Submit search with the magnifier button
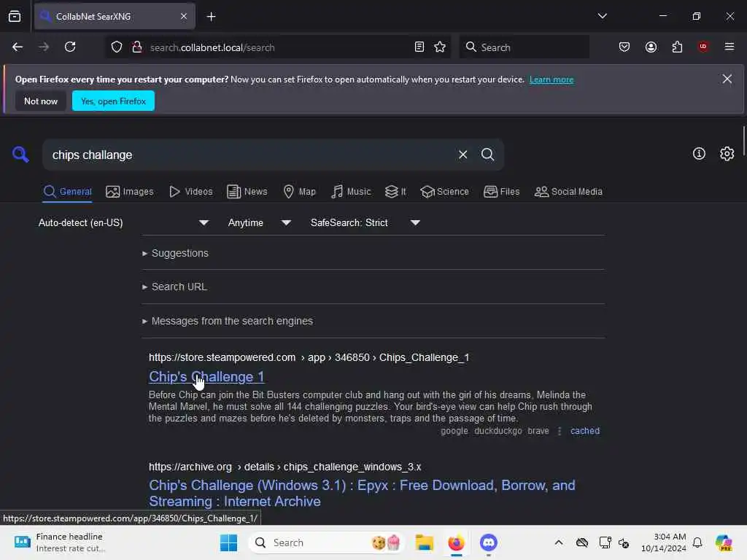The width and height of the screenshot is (747, 560). (487, 155)
